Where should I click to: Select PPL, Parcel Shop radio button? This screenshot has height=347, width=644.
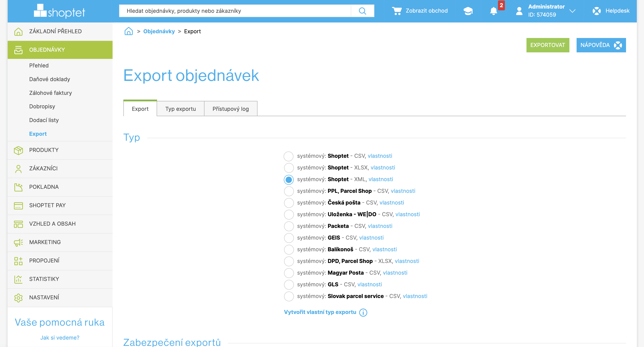[289, 191]
